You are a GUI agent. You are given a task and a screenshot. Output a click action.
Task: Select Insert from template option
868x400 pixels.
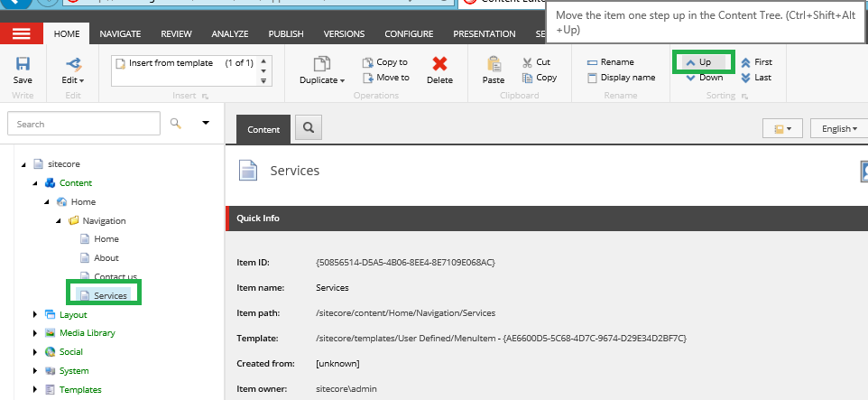pos(171,63)
